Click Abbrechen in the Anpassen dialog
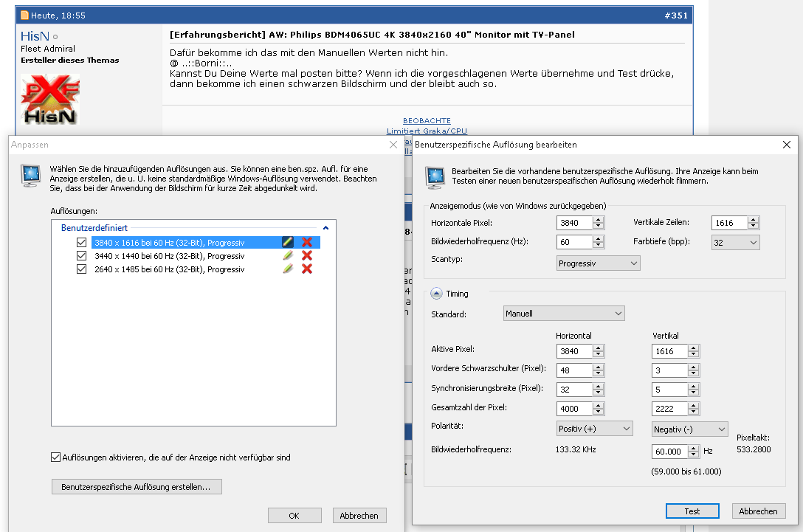Image resolution: width=803 pixels, height=532 pixels. [359, 516]
